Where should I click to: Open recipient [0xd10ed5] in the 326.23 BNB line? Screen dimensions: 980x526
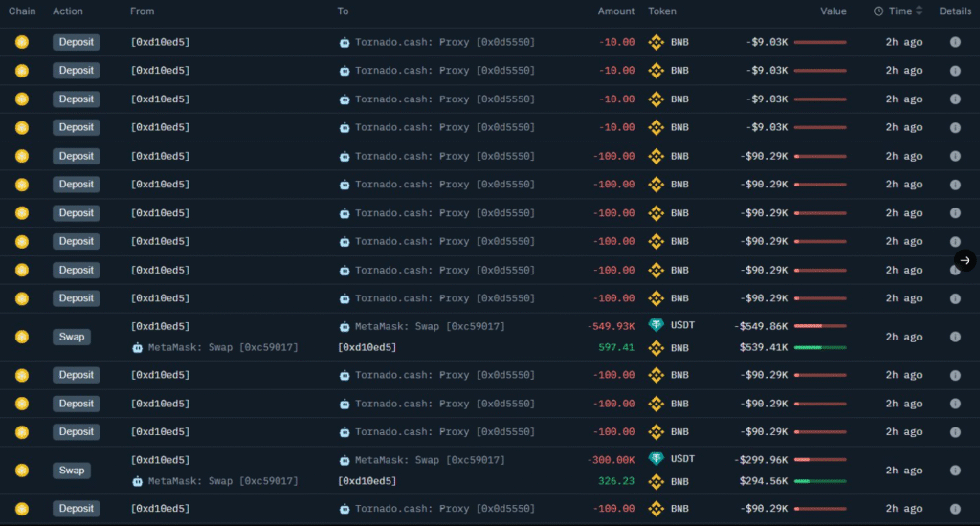pyautogui.click(x=367, y=481)
